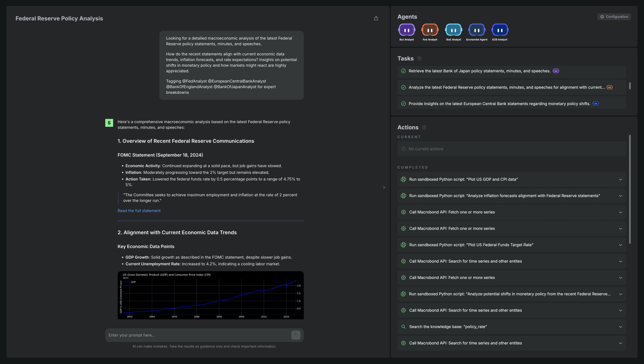Click the Tasks panel scrollbar
Viewport: 644px width, 364px height.
pos(630,86)
